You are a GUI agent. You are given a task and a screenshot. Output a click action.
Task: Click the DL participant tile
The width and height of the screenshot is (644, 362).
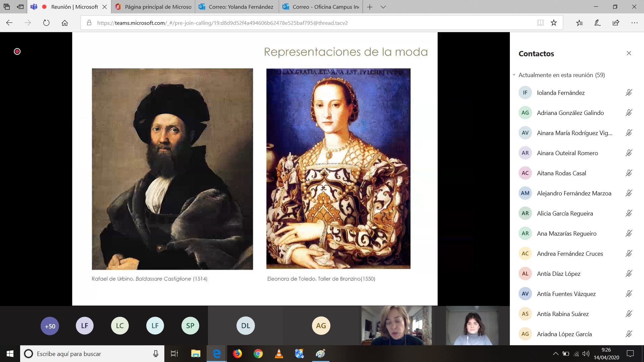coord(246,326)
